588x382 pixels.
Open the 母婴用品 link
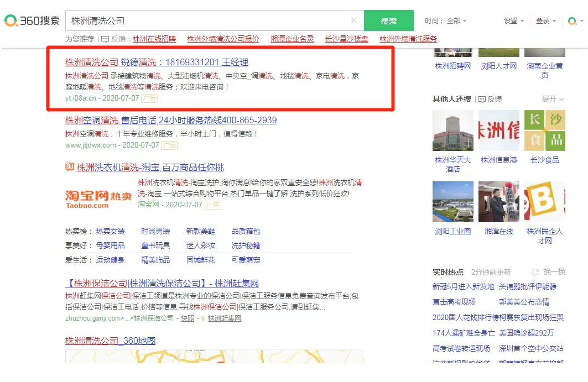tap(110, 245)
